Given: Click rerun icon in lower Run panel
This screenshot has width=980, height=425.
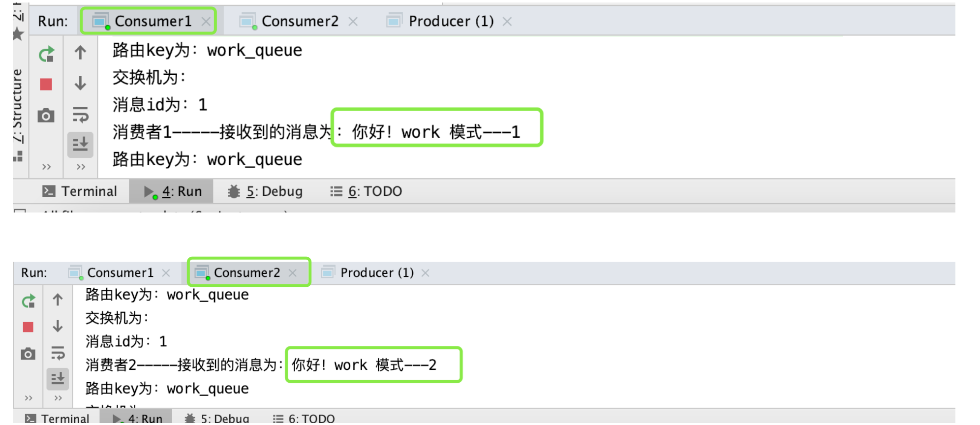Looking at the screenshot, I should (x=29, y=301).
